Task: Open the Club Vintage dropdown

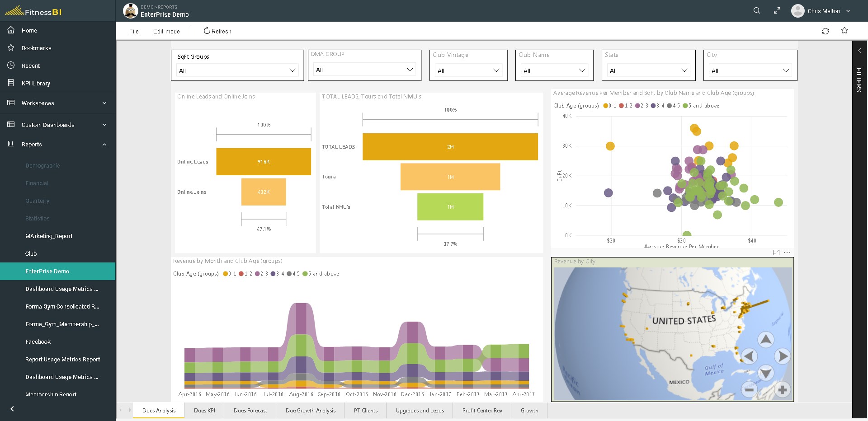Action: pos(468,70)
